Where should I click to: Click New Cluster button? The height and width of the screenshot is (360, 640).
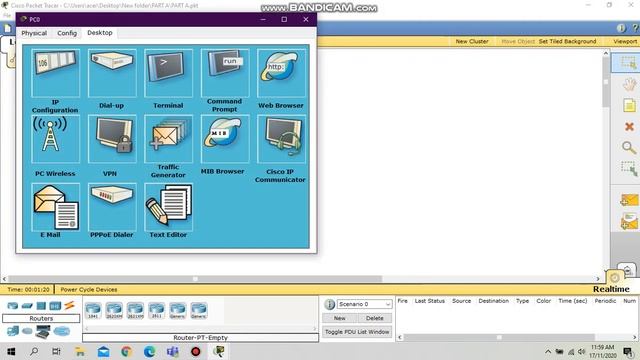pos(472,41)
